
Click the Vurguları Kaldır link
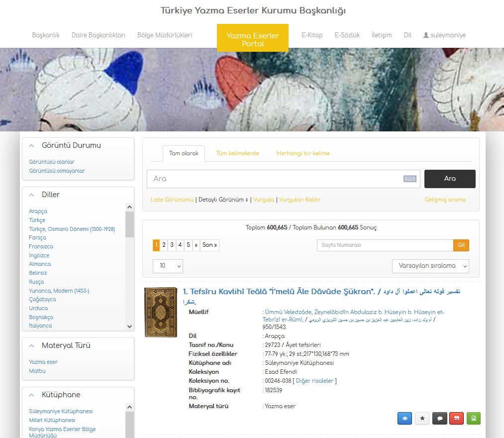[300, 200]
